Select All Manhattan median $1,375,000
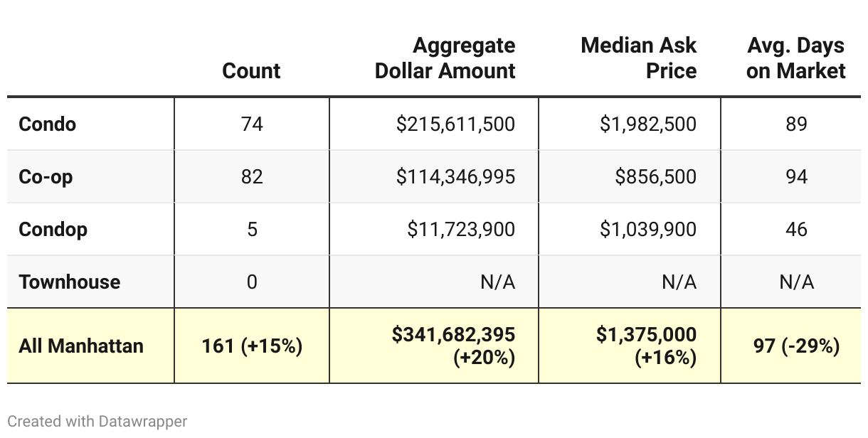This screenshot has height=438, width=868. click(x=646, y=334)
